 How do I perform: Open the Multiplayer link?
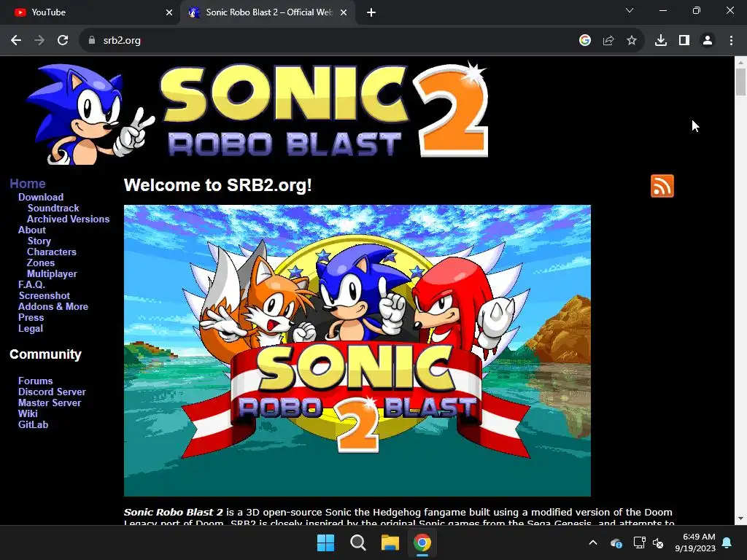[x=52, y=274]
